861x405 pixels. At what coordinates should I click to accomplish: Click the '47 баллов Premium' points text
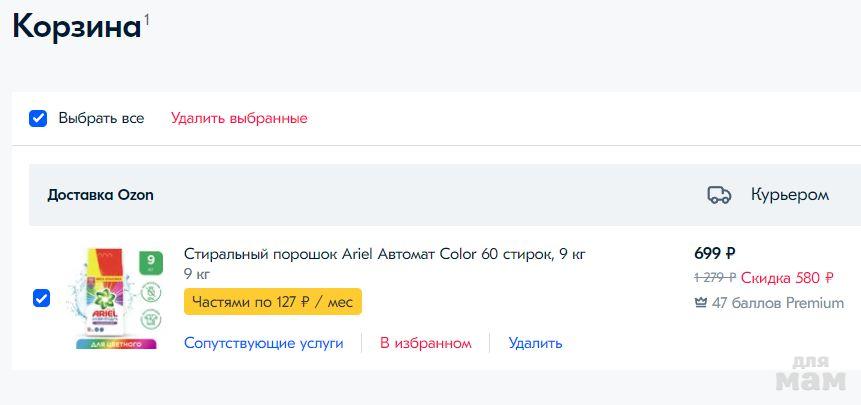point(777,303)
